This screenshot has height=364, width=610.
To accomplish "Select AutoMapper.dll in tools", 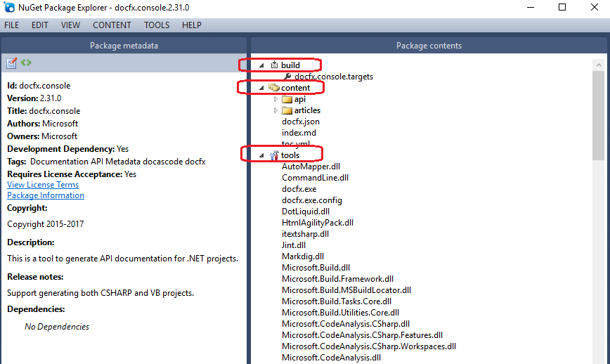I will (311, 167).
